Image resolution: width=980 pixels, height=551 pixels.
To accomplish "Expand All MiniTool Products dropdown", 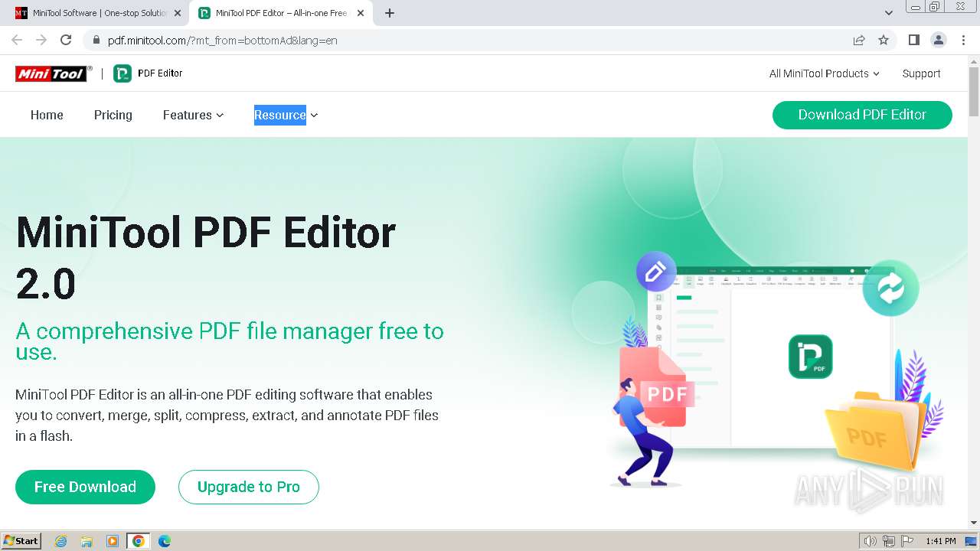I will click(825, 73).
